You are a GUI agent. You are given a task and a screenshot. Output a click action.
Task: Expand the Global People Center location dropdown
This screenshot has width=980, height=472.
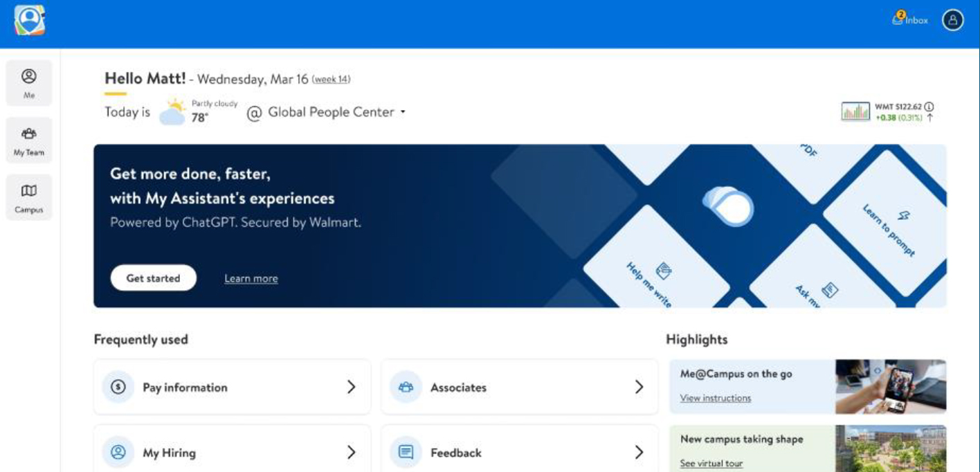[x=403, y=112]
